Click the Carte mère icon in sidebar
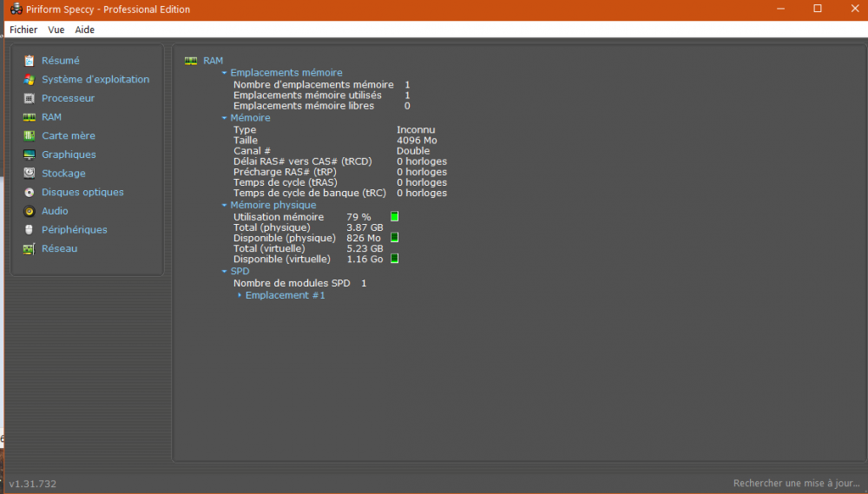 click(x=30, y=136)
